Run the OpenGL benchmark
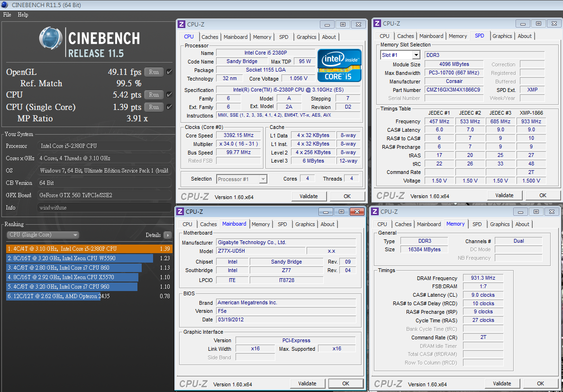This screenshot has width=563, height=392. click(x=154, y=72)
